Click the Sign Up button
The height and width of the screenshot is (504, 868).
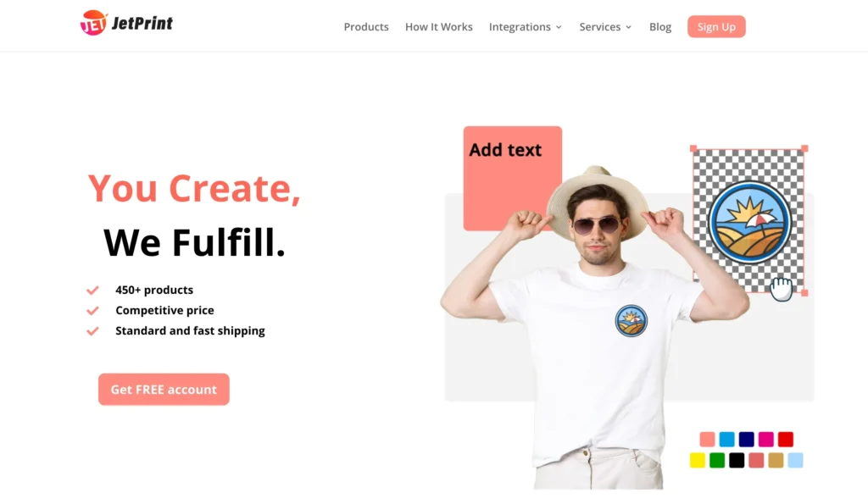click(716, 26)
